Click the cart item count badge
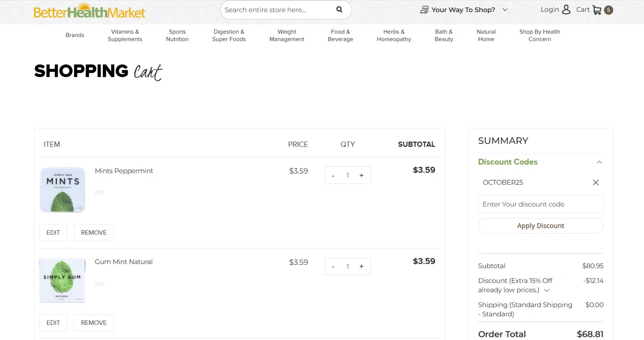Image resolution: width=644 pixels, height=340 pixels. (608, 10)
